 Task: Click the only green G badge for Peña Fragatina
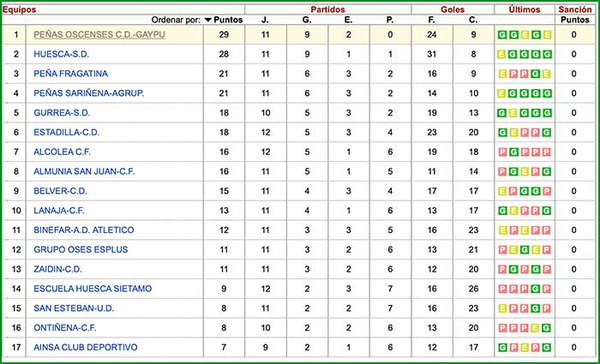coord(536,74)
